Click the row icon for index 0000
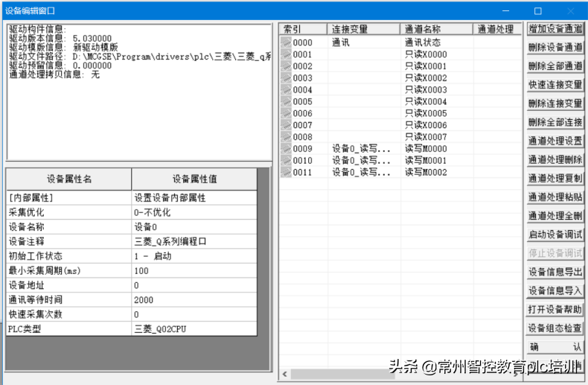Screen dimensions: 588x385 pyautogui.click(x=286, y=43)
